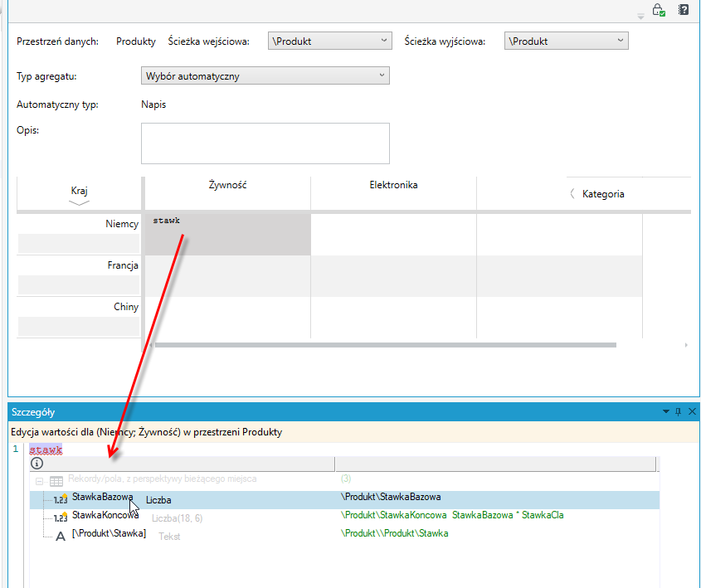Click the input box under Niemcy
The width and height of the screenshot is (701, 588).
point(79,244)
